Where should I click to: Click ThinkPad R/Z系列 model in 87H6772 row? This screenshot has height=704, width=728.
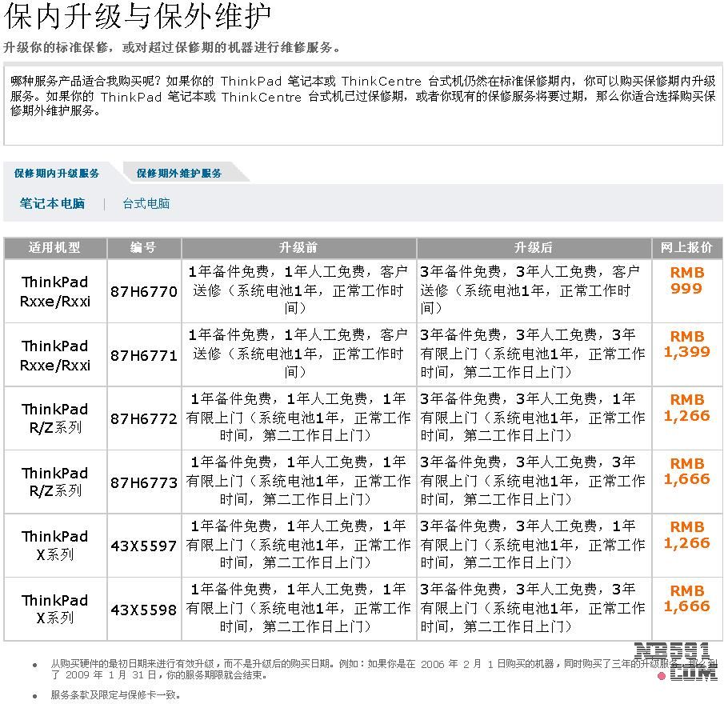pyautogui.click(x=54, y=418)
